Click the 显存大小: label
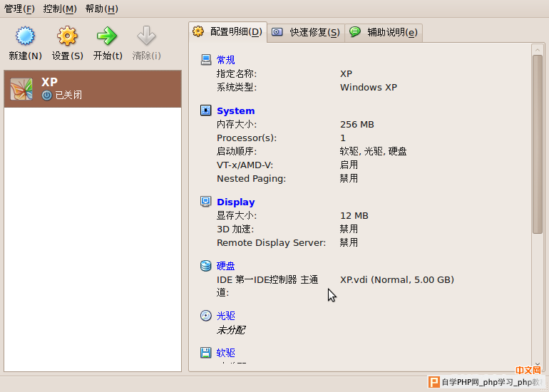Image resolution: width=549 pixels, height=392 pixels. [236, 215]
